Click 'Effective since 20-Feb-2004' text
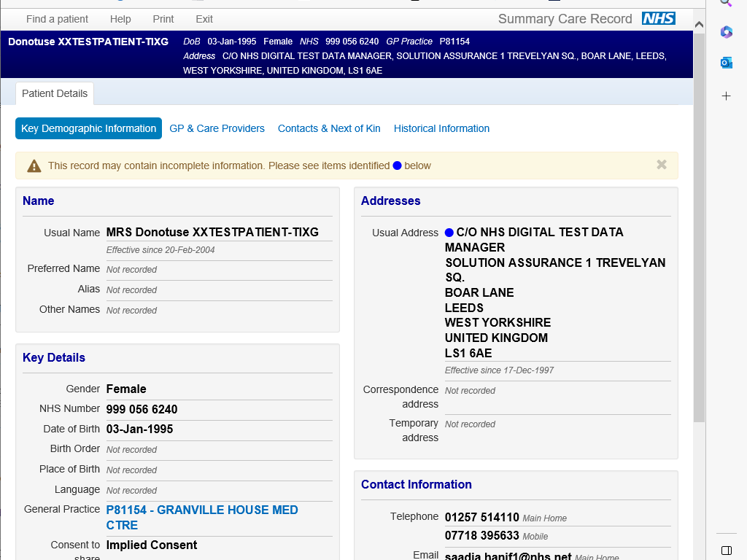This screenshot has height=560, width=747. point(160,250)
